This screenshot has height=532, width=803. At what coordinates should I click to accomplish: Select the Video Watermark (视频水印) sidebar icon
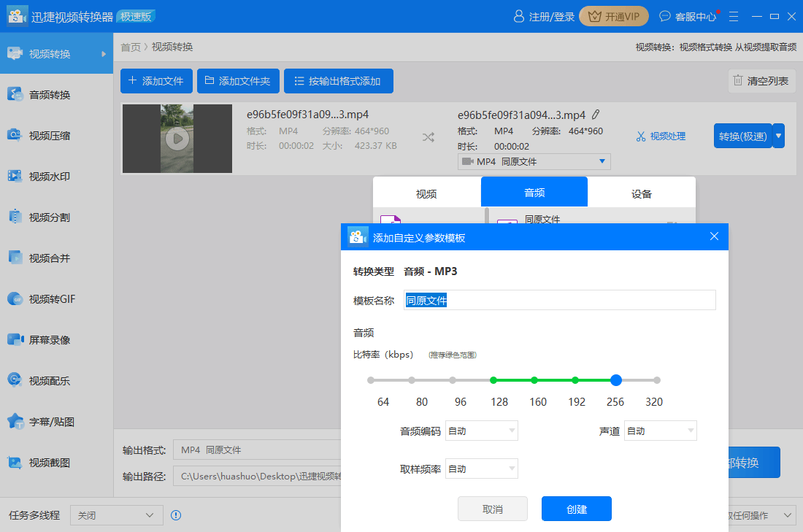[x=15, y=176]
